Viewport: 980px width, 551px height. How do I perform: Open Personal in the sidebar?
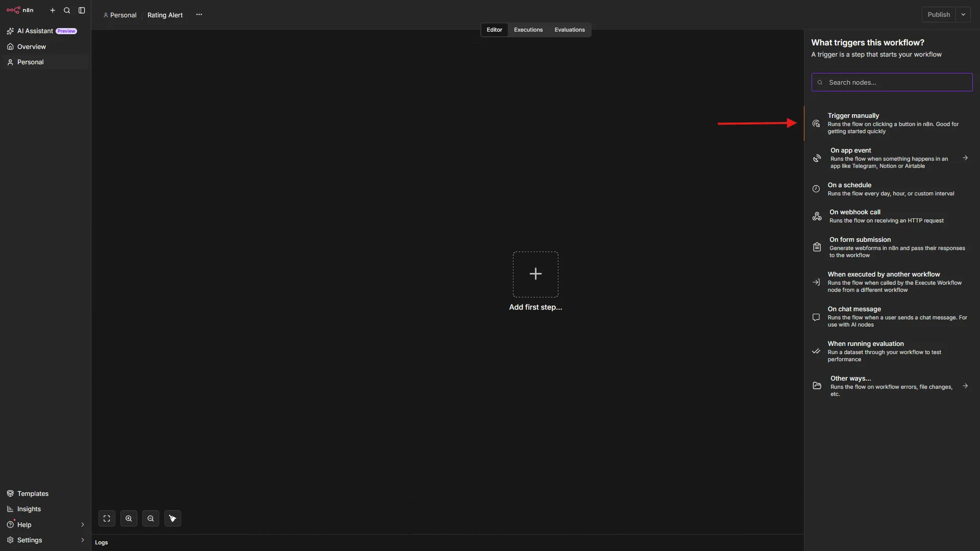click(x=45, y=62)
